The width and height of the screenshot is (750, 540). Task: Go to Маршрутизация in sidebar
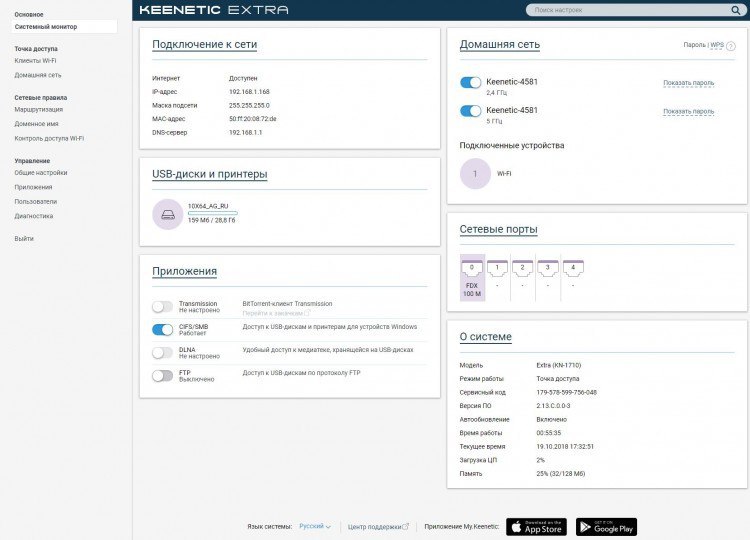tap(39, 110)
